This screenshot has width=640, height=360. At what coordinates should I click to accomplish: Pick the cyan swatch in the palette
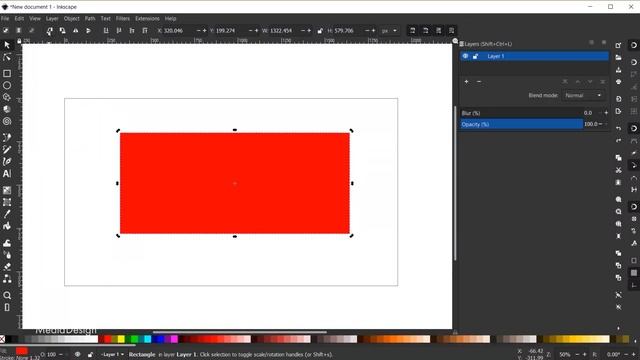click(x=147, y=339)
